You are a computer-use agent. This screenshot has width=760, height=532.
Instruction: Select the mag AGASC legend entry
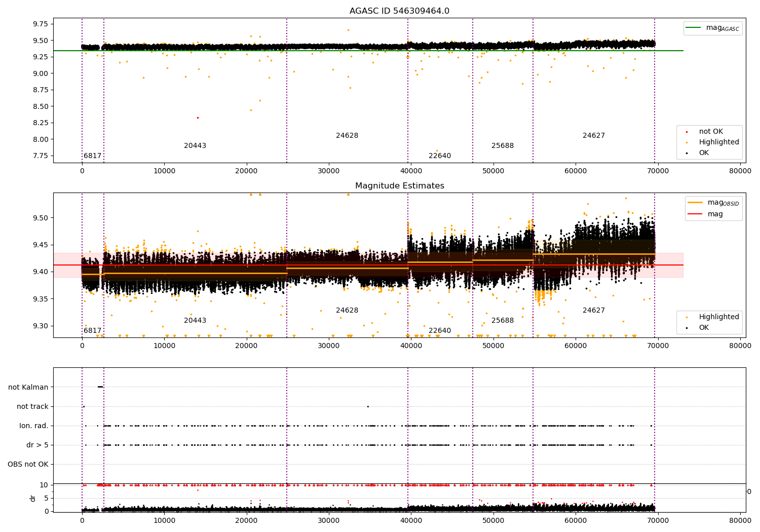[713, 28]
